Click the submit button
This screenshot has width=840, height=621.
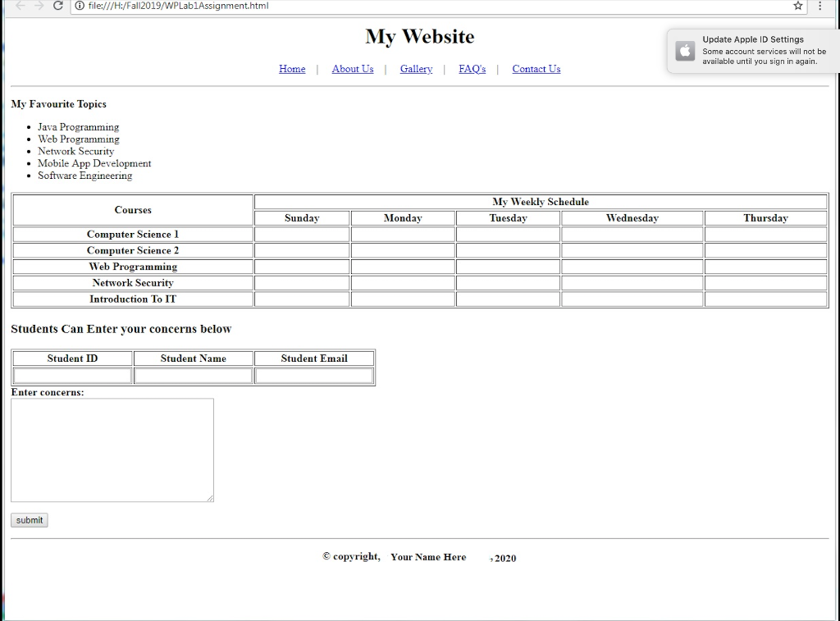30,520
